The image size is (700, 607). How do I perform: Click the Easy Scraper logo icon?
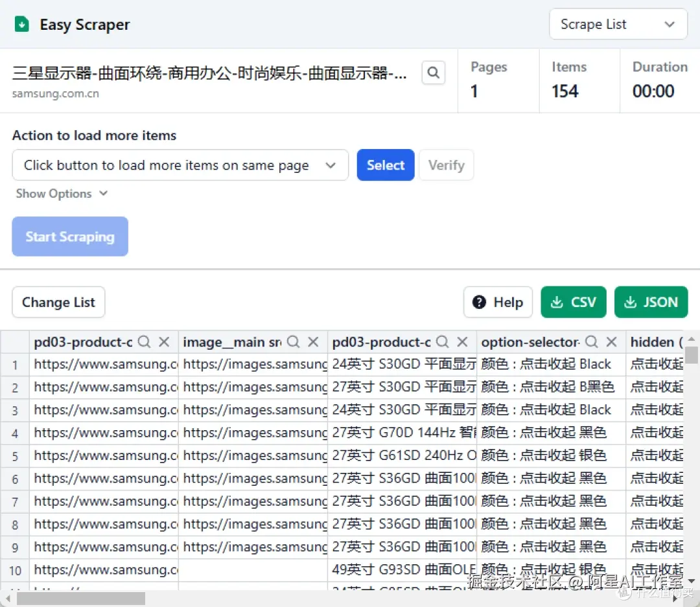[22, 24]
